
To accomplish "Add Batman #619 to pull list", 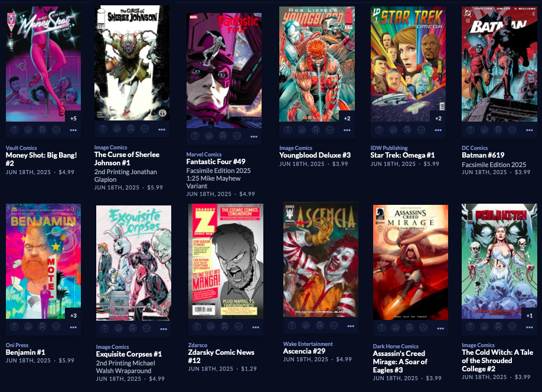I will click(x=471, y=130).
